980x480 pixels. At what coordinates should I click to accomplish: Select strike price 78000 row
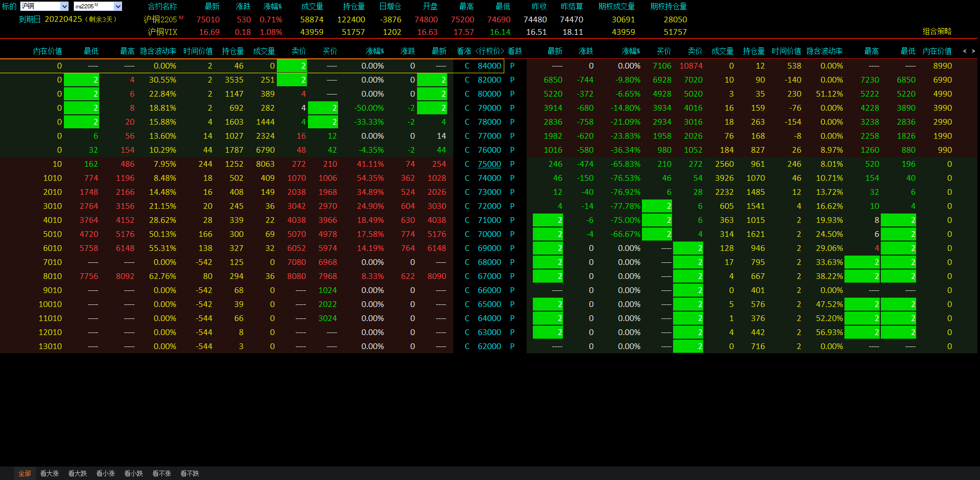click(x=489, y=122)
